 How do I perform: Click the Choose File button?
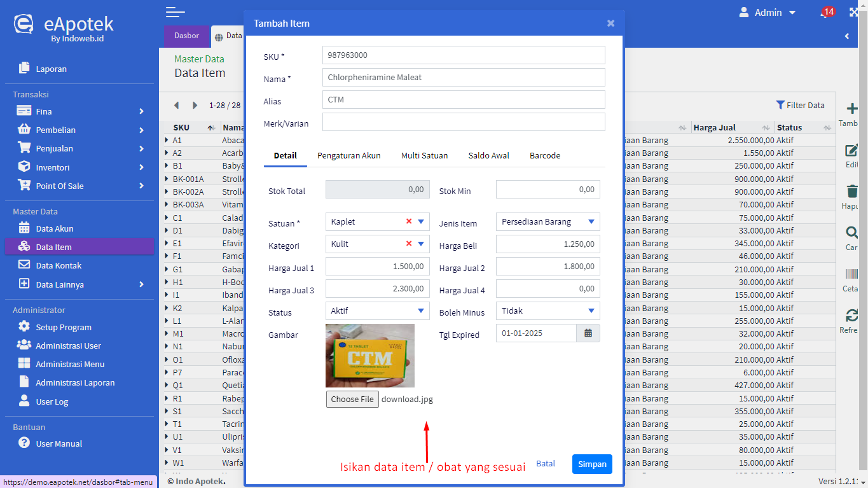352,399
